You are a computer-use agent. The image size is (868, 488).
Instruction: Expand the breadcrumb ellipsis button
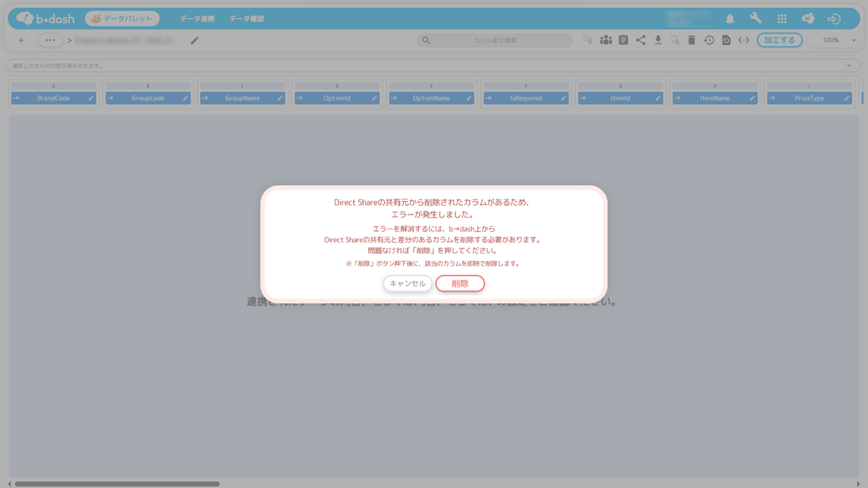tap(50, 40)
